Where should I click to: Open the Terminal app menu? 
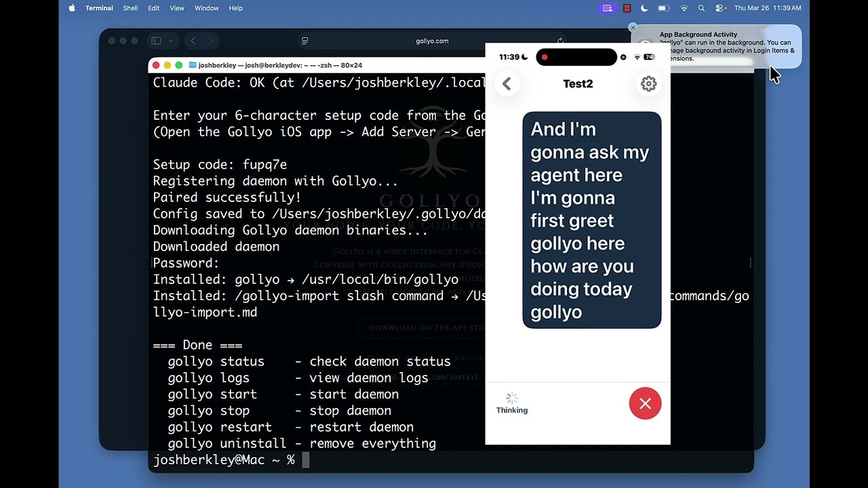(99, 8)
